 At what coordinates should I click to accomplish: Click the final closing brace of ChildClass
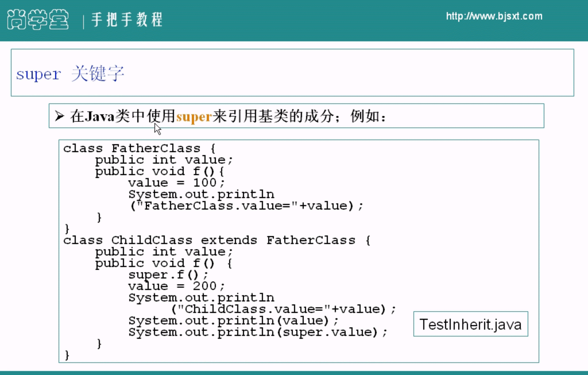pos(67,355)
